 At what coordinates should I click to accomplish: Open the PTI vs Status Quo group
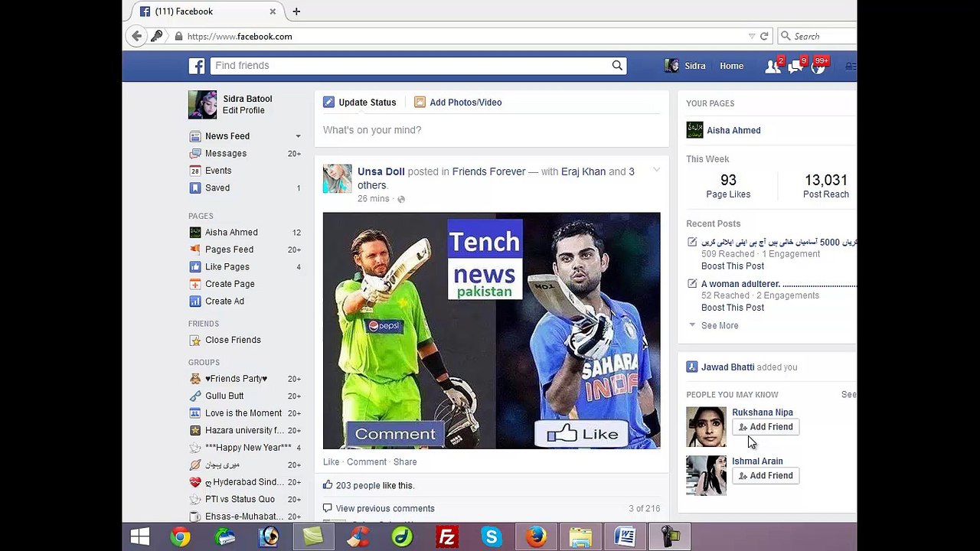(240, 500)
